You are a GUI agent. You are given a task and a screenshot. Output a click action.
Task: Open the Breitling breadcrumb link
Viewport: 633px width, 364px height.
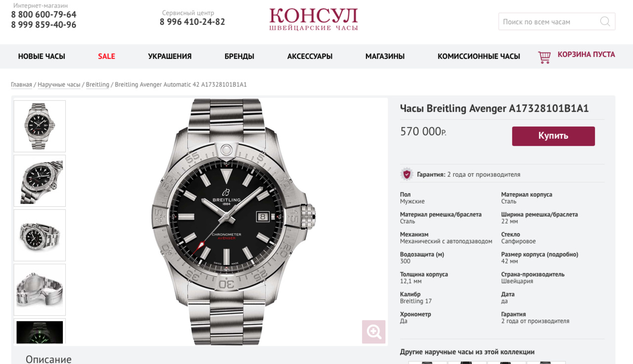(x=97, y=84)
